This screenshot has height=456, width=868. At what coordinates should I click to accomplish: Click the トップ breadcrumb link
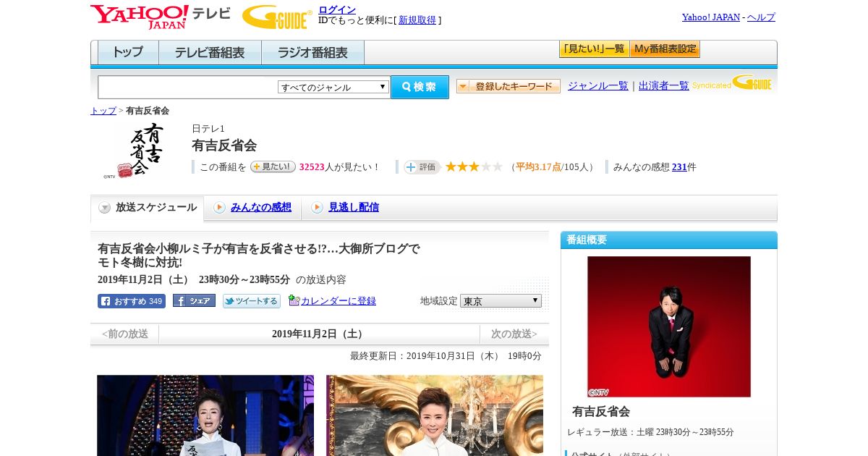coord(103,111)
